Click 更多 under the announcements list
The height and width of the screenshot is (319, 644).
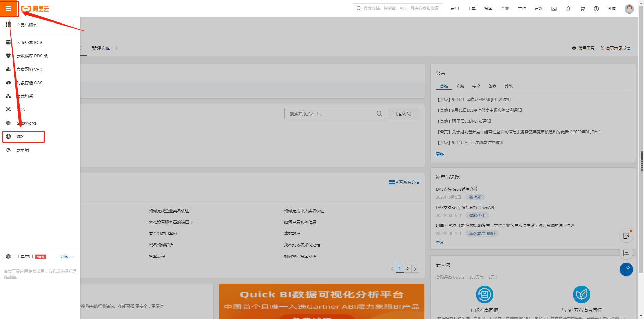(440, 154)
